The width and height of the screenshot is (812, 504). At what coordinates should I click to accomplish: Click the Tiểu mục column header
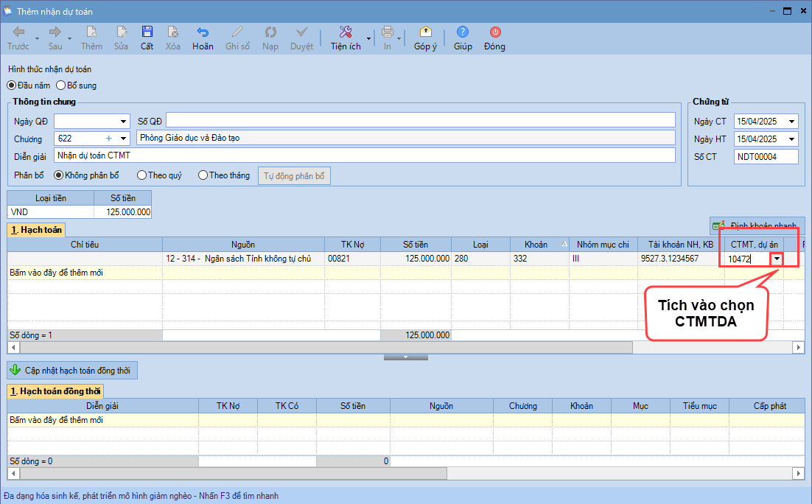(x=699, y=406)
